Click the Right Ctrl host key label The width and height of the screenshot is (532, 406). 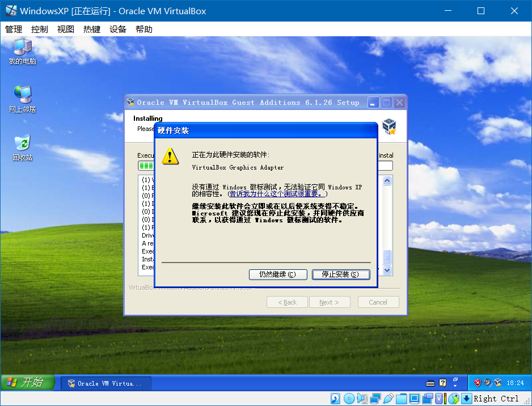(496, 399)
